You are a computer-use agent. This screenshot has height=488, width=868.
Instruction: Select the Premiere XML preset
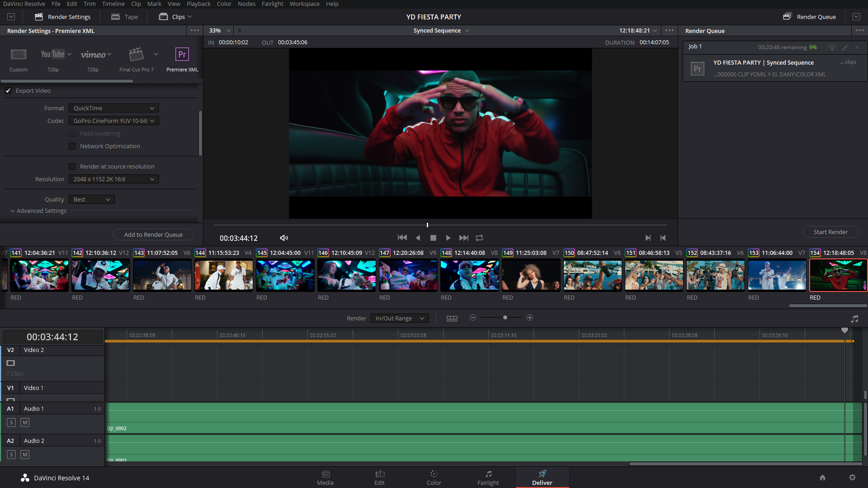182,54
